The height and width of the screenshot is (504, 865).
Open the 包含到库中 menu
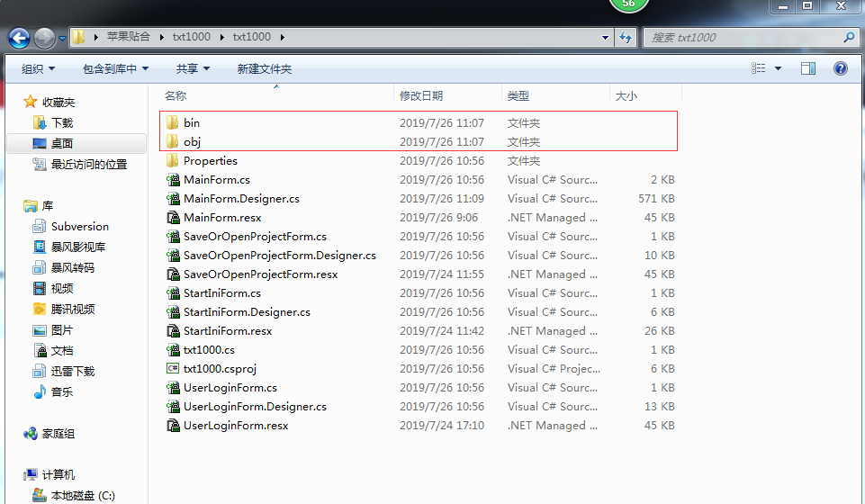coord(115,69)
